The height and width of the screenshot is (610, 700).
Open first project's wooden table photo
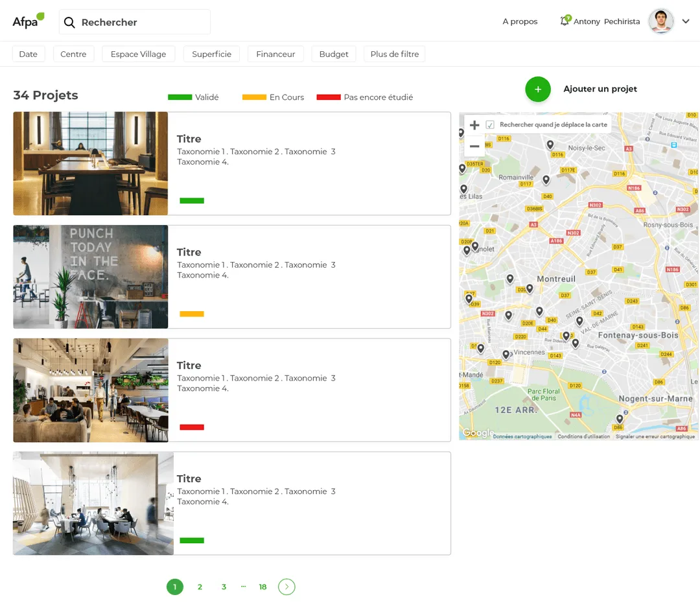pos(91,163)
